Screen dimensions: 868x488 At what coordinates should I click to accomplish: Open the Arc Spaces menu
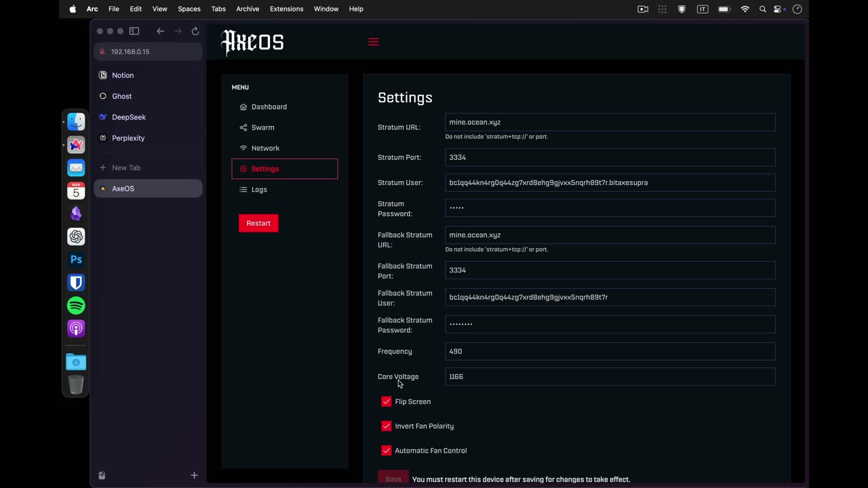point(189,9)
